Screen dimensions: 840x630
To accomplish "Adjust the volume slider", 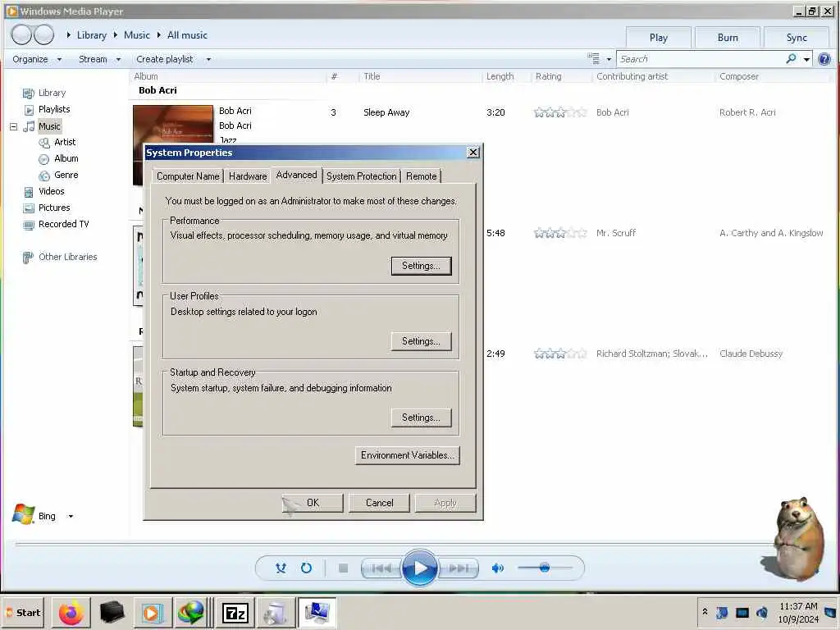I will tap(545, 568).
